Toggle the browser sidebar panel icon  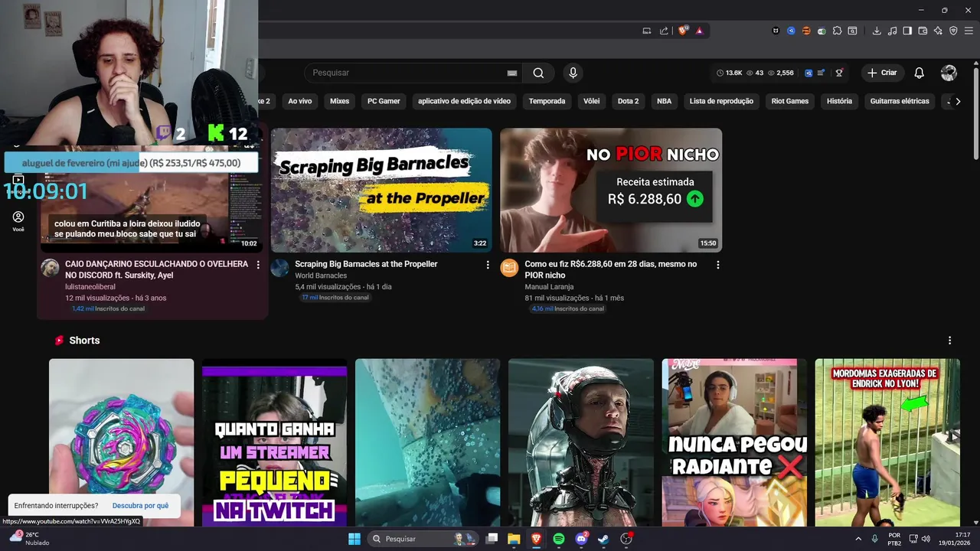907,31
